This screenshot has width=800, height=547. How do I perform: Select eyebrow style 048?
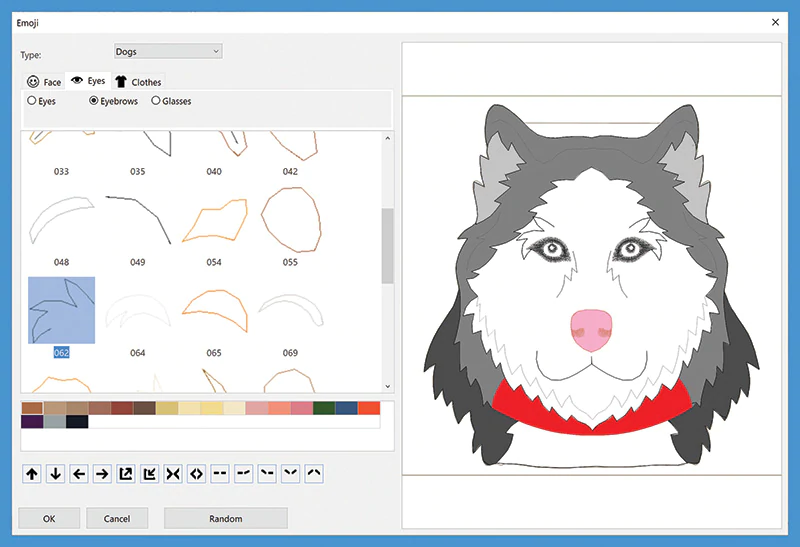(61, 226)
